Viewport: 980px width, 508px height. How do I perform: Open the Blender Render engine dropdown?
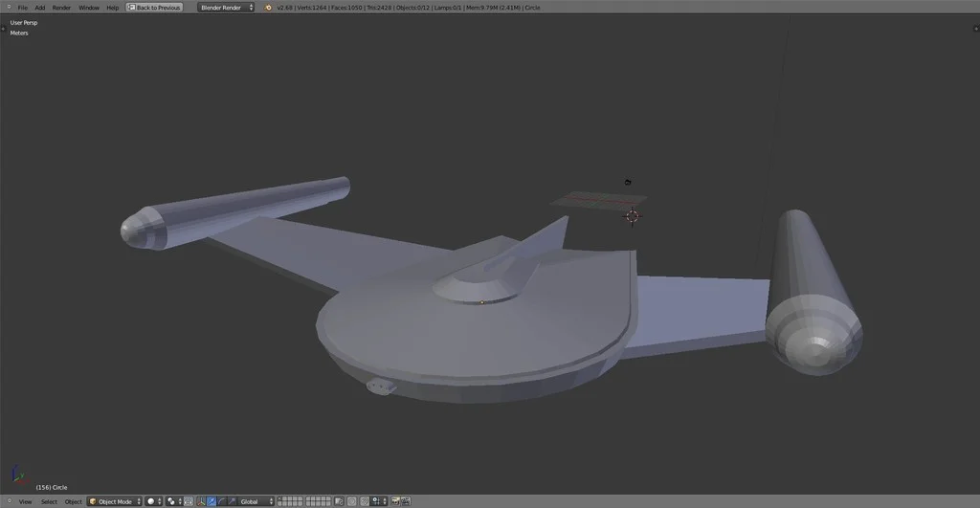(x=226, y=8)
